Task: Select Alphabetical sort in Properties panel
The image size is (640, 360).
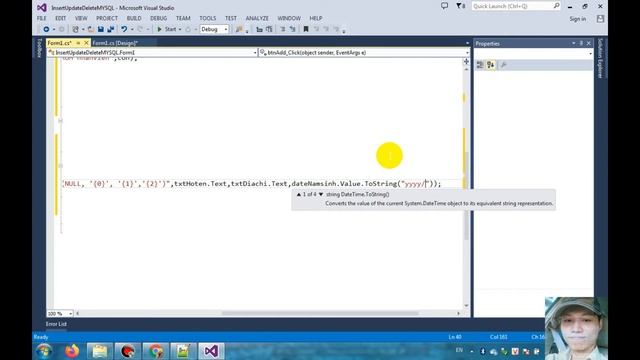Action: [491, 65]
